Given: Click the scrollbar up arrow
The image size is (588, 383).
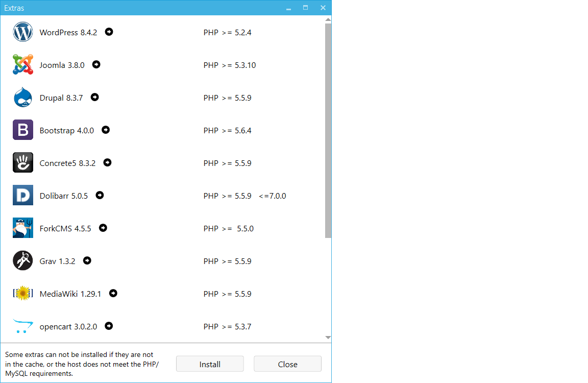Looking at the screenshot, I should 328,19.
